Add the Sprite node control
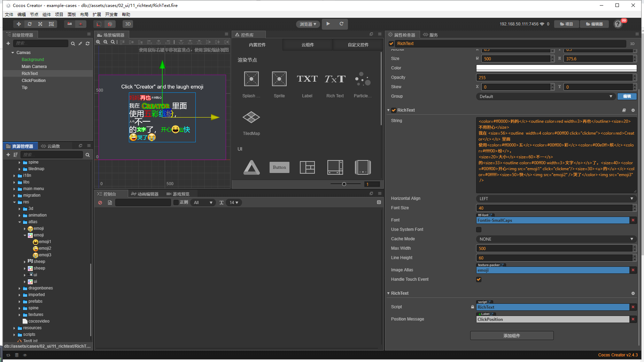Image resolution: width=644 pixels, height=362 pixels. pyautogui.click(x=279, y=84)
